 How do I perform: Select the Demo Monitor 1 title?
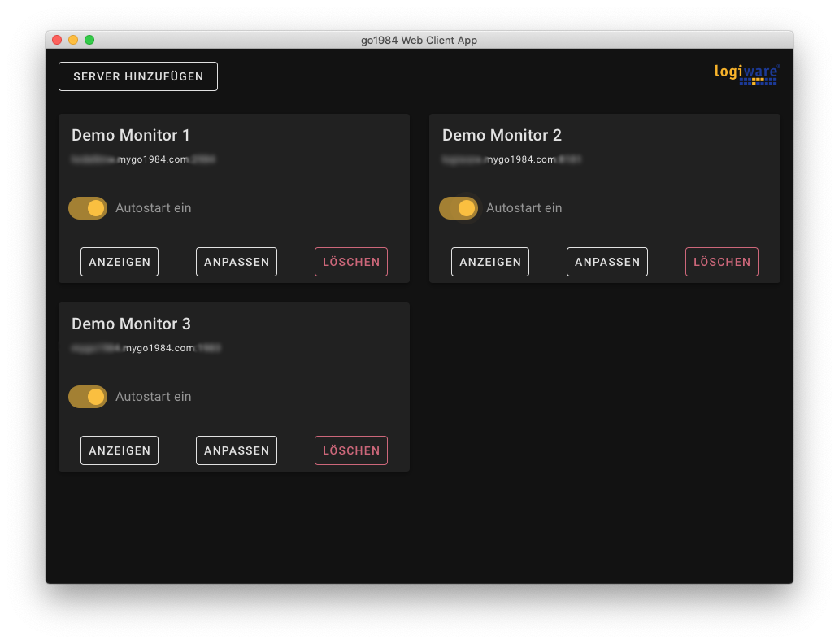[131, 135]
